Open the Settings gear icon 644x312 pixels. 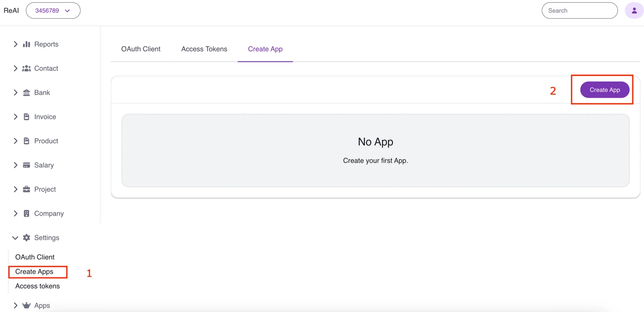26,238
